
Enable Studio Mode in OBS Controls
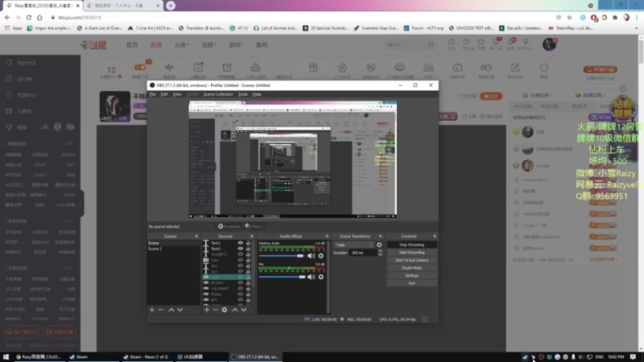pos(411,268)
